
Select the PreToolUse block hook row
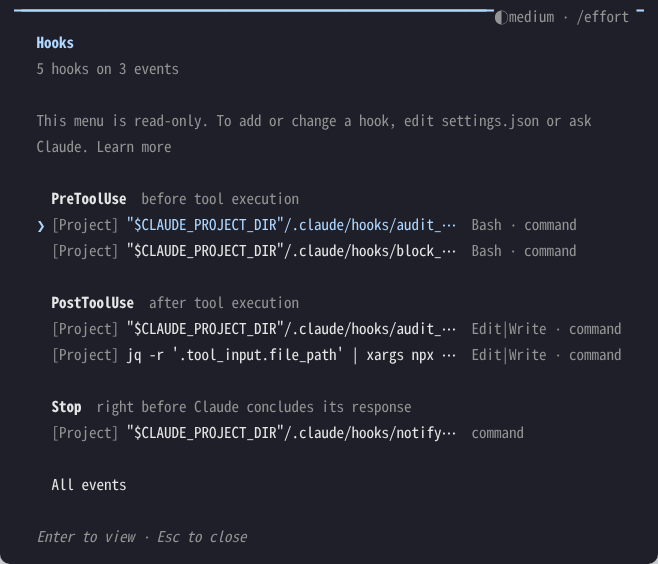tap(314, 251)
